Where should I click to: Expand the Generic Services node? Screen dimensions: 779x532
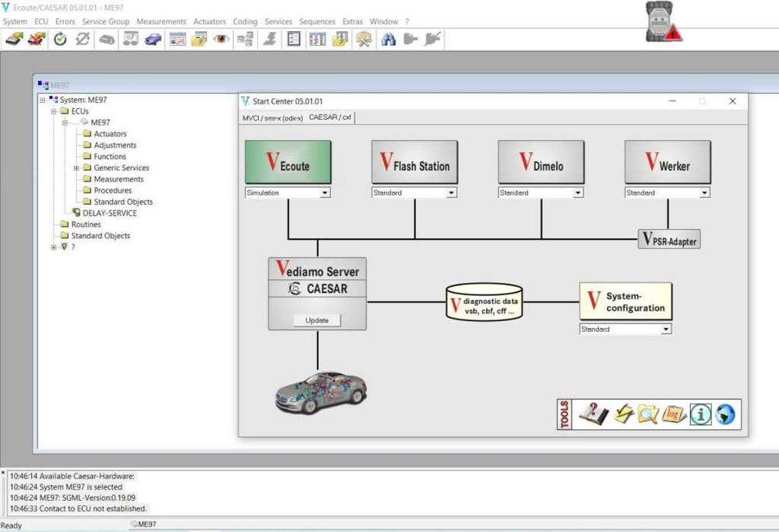(76, 168)
